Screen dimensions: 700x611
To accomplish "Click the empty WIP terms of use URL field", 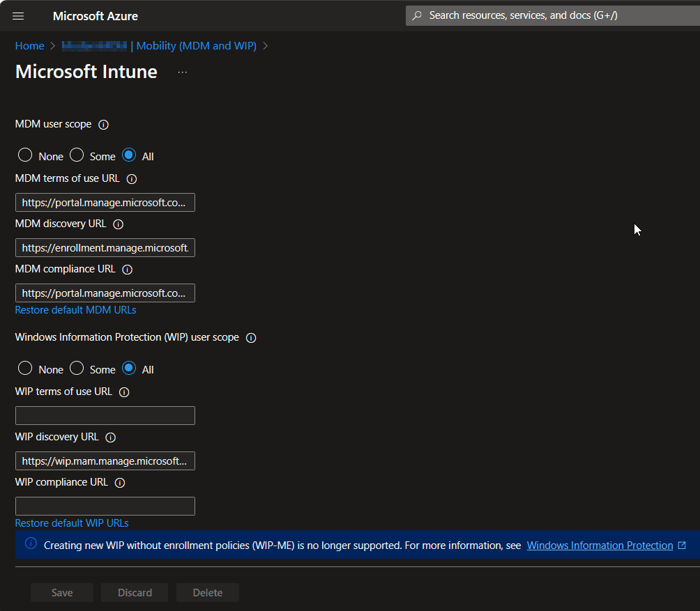I will click(x=105, y=415).
